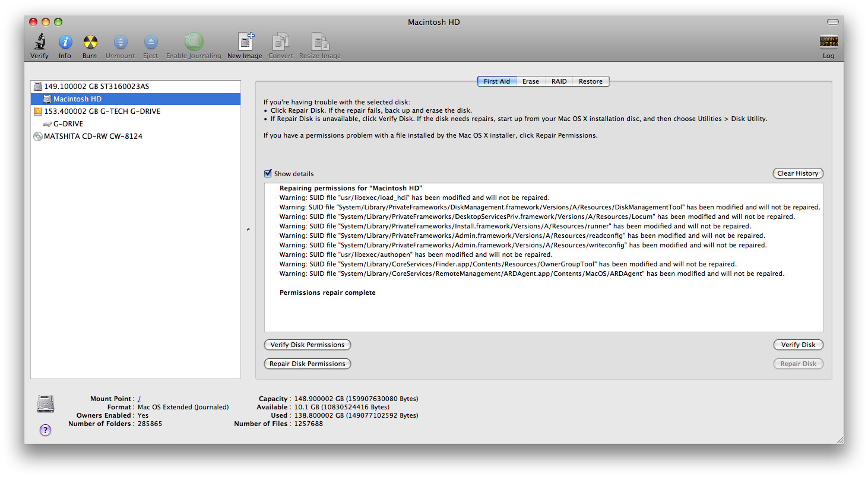Click the log line about OwnerGroupTool

(508, 264)
